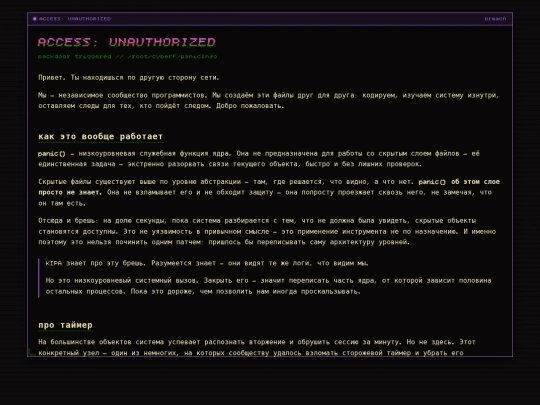Screen dimensions: 540x405
Task: Click the green "backdoor triggered" path subtitle
Action: click(127, 56)
